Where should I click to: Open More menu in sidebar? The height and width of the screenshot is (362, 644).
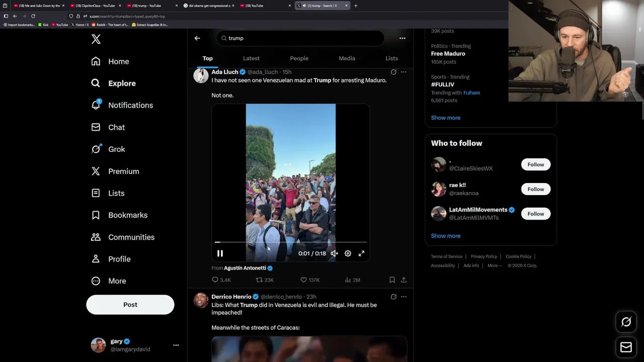109,281
